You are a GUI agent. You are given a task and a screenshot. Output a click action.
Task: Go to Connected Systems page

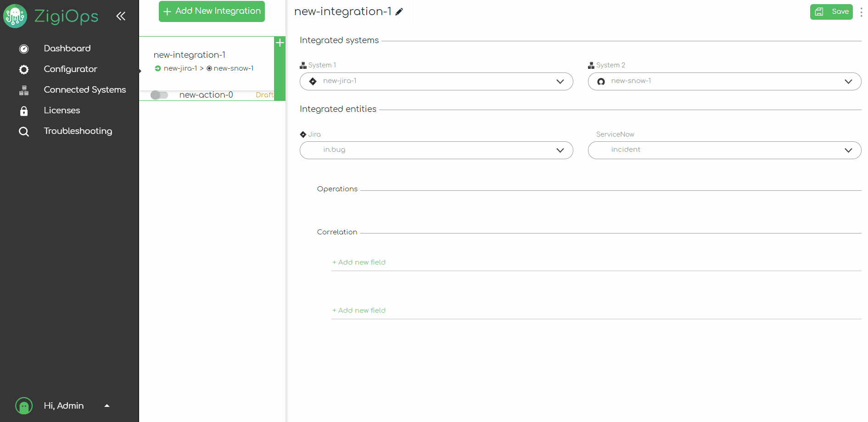[x=84, y=89]
